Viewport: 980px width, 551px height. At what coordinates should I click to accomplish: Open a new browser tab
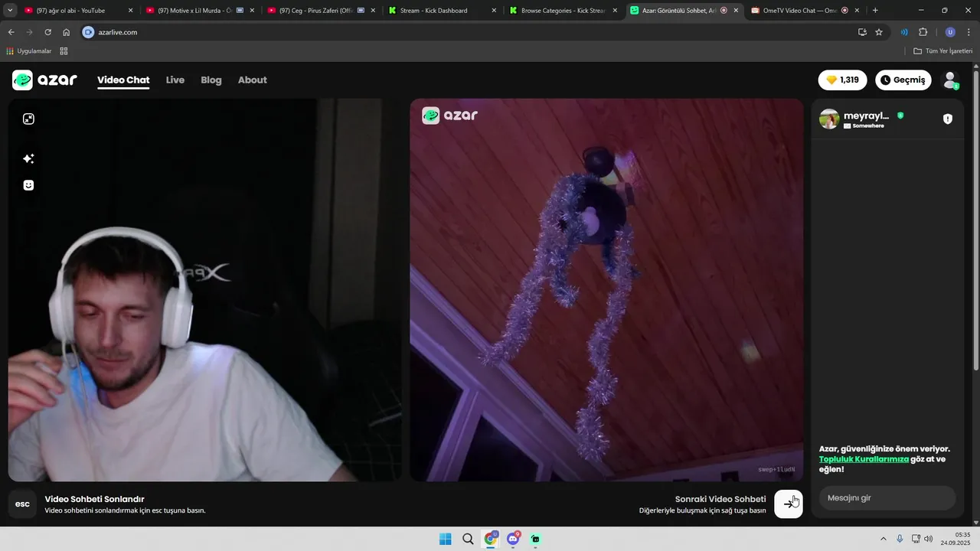(875, 11)
